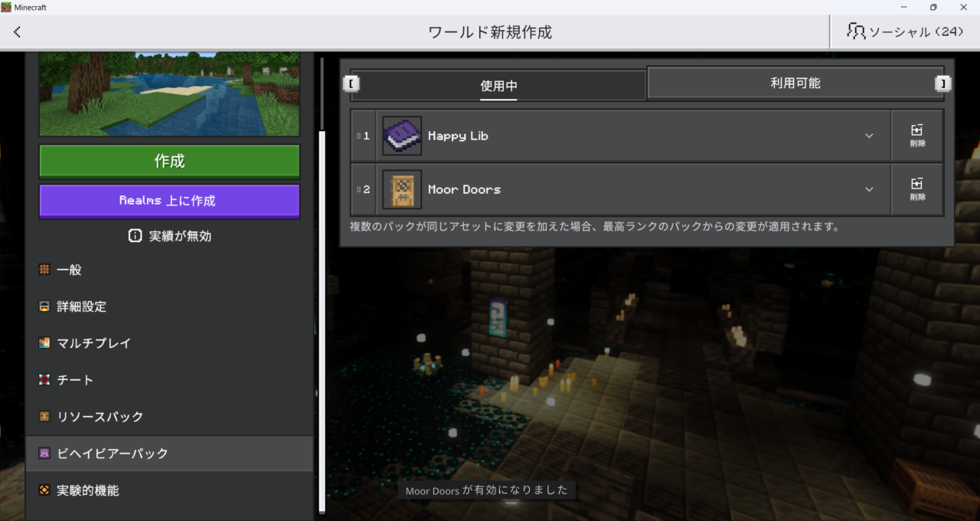980x521 pixels.
Task: Click the ソーシャル (24) button label
Action: pyautogui.click(x=916, y=32)
